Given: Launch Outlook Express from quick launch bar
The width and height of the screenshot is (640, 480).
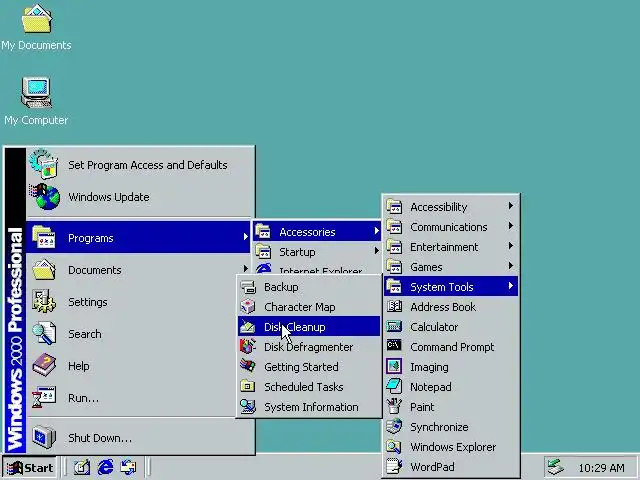Looking at the screenshot, I should click(x=129, y=467).
